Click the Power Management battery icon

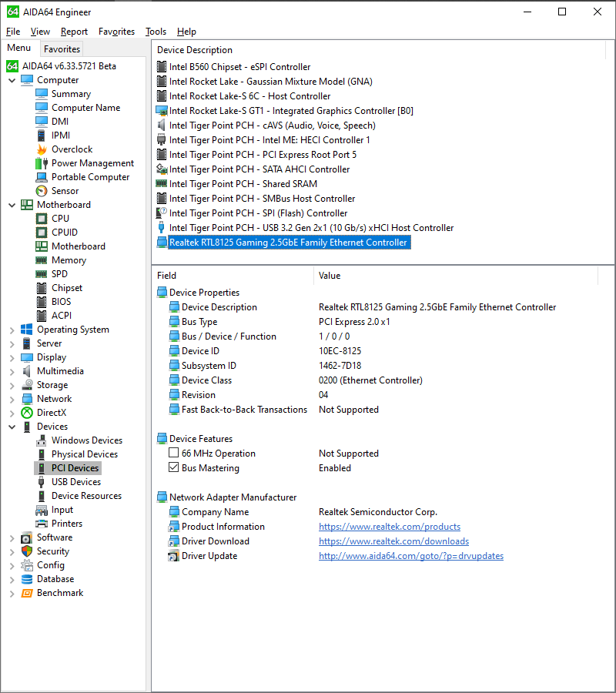42,163
